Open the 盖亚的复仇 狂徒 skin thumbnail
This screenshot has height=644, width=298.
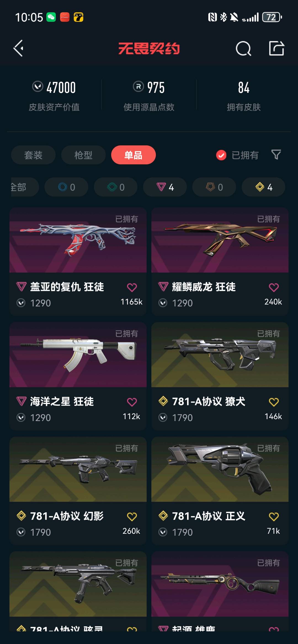[78, 240]
